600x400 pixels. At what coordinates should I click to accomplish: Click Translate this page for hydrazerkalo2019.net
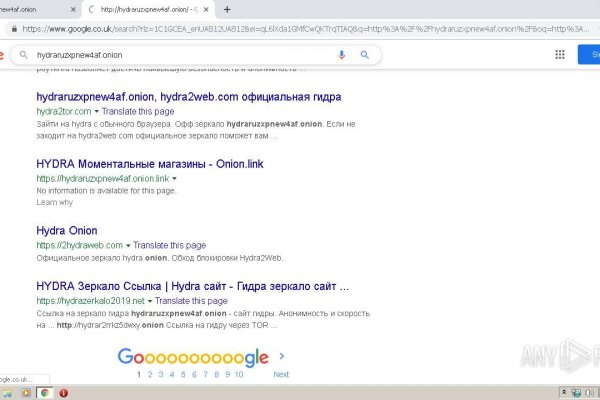(187, 299)
